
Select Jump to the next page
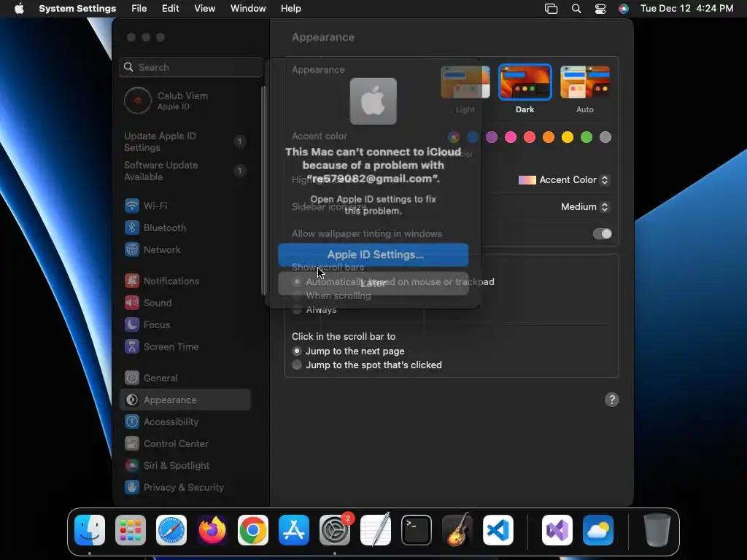coord(297,351)
